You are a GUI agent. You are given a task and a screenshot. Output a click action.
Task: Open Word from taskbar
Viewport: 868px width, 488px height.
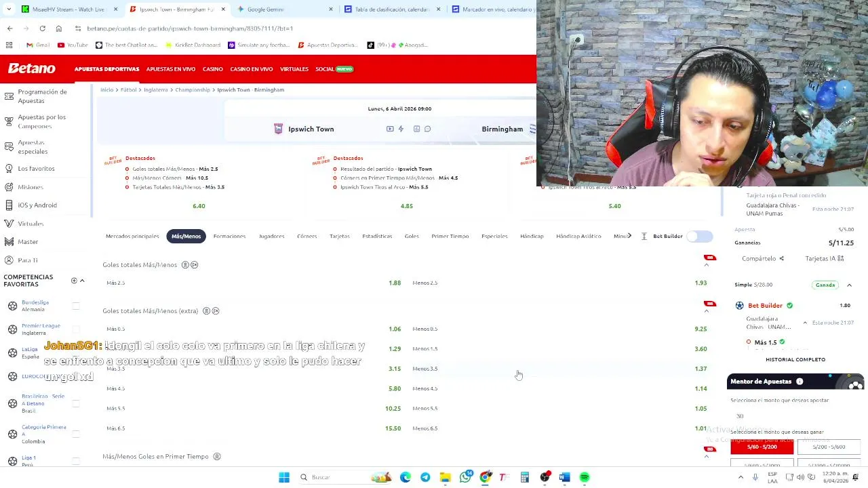(x=564, y=477)
